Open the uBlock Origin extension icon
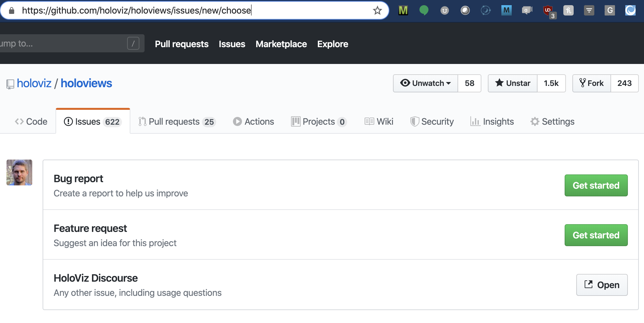 [x=548, y=11]
